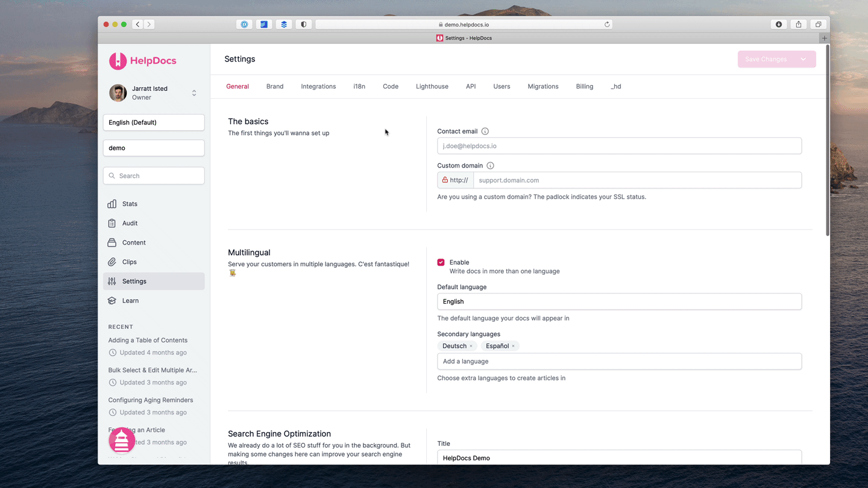This screenshot has width=868, height=488.
Task: Switch to the Brand tab
Action: click(275, 86)
